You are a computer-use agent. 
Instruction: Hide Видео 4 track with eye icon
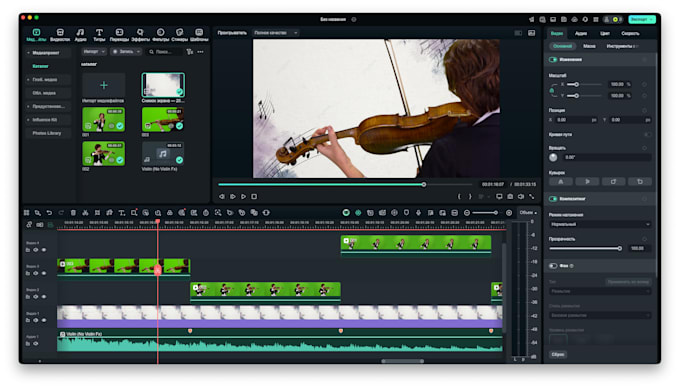click(x=44, y=250)
